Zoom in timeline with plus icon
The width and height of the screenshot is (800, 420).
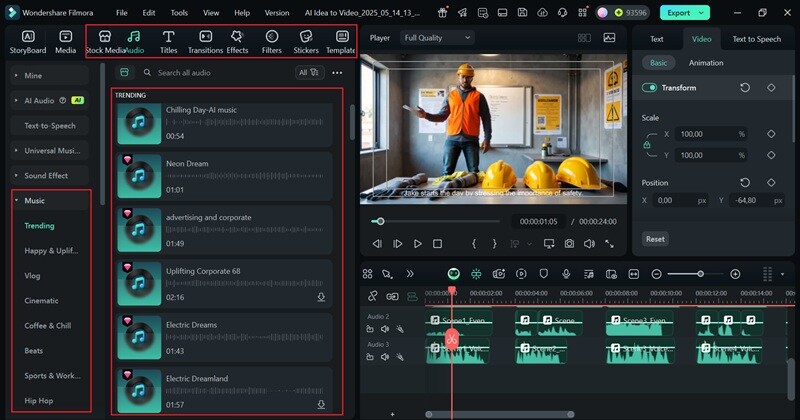click(x=735, y=274)
